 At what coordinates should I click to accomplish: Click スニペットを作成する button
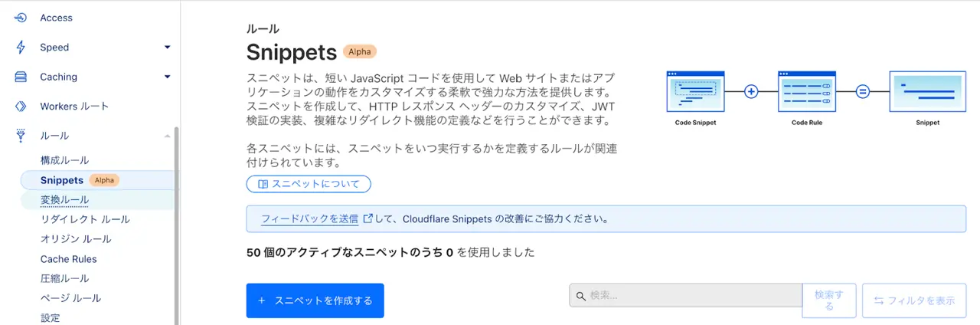click(x=315, y=300)
